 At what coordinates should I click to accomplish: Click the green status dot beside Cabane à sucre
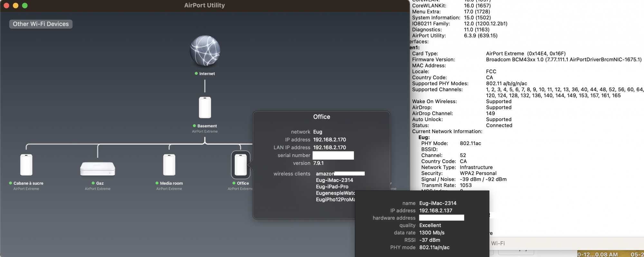(10, 183)
